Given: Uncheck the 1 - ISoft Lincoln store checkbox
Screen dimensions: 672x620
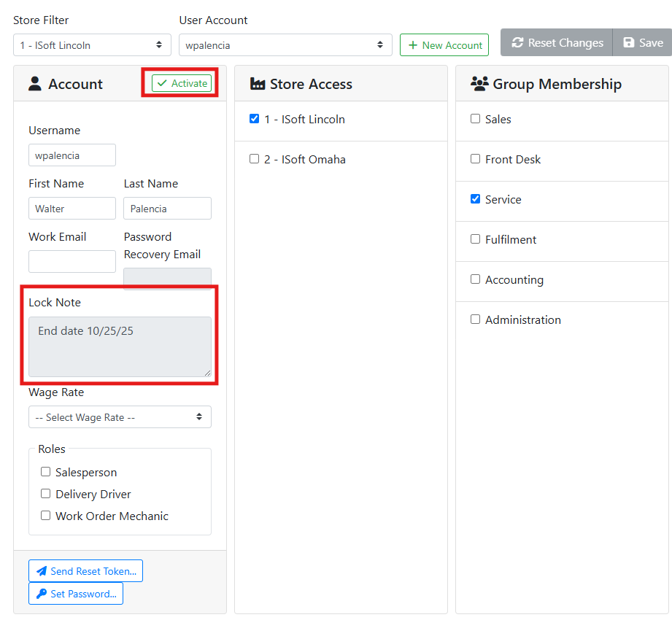Looking at the screenshot, I should [x=255, y=119].
